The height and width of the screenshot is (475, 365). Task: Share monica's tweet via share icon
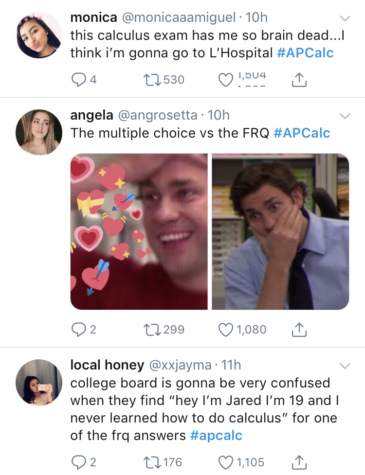[x=299, y=80]
